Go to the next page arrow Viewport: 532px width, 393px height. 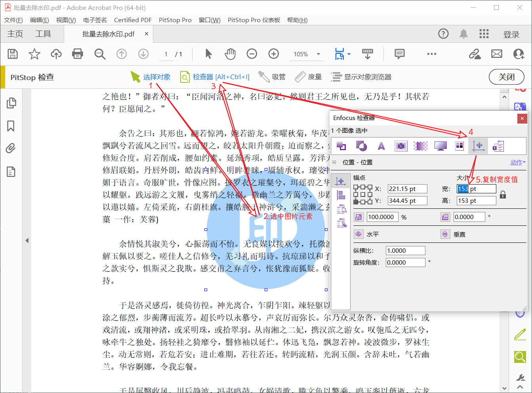pos(143,54)
